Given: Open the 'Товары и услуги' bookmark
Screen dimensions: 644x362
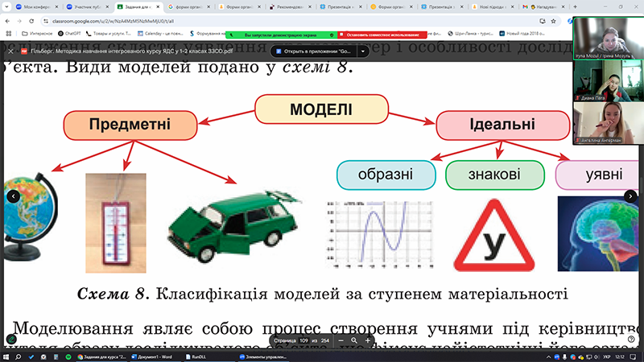Looking at the screenshot, I should click(109, 33).
